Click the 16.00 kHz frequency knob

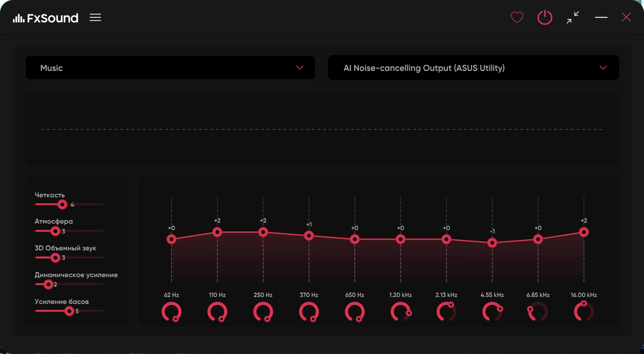tap(584, 311)
